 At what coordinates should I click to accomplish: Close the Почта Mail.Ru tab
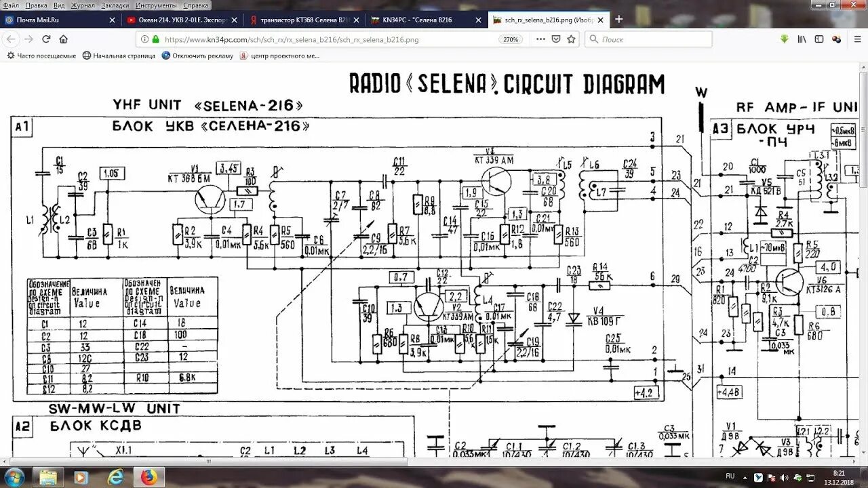pyautogui.click(x=113, y=20)
